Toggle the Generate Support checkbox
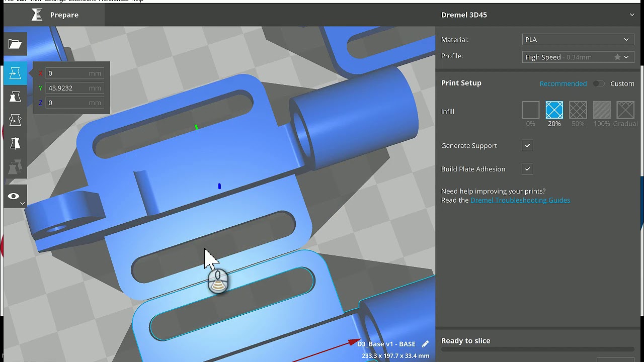 point(527,146)
